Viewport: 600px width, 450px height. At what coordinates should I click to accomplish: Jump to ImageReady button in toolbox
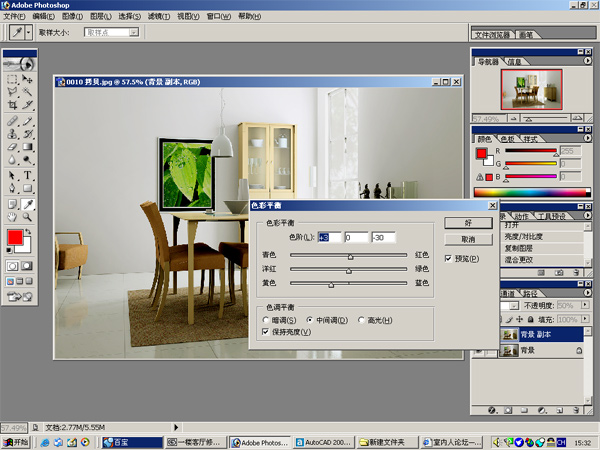click(x=20, y=296)
